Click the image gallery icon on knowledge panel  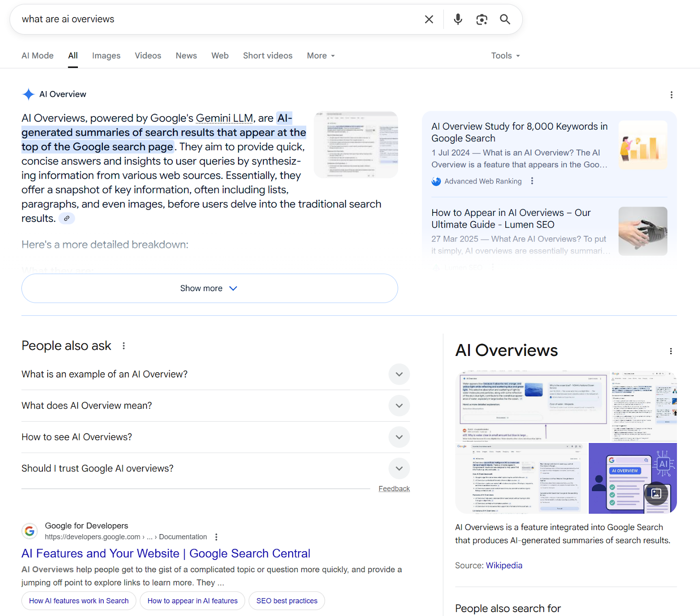point(656,493)
